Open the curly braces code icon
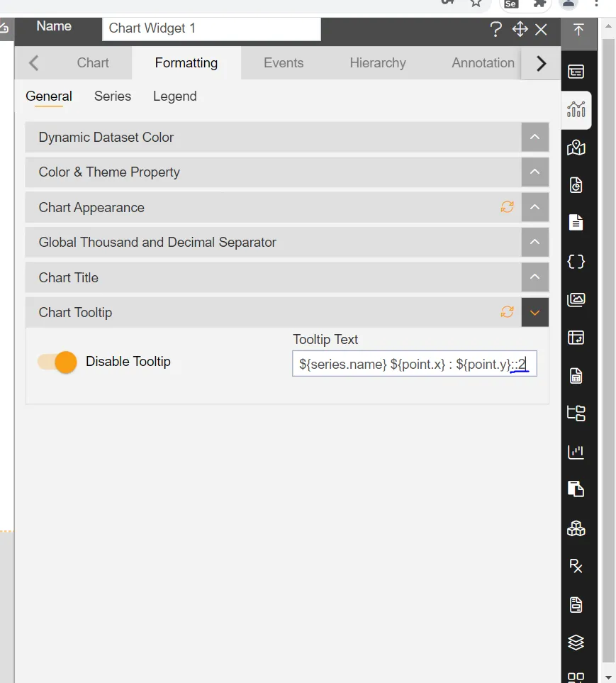 coord(576,261)
